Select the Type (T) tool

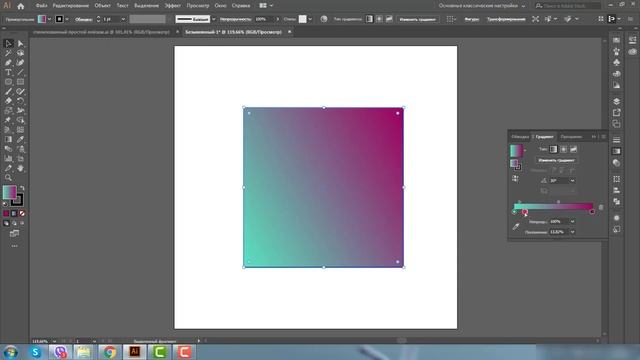(x=8, y=72)
